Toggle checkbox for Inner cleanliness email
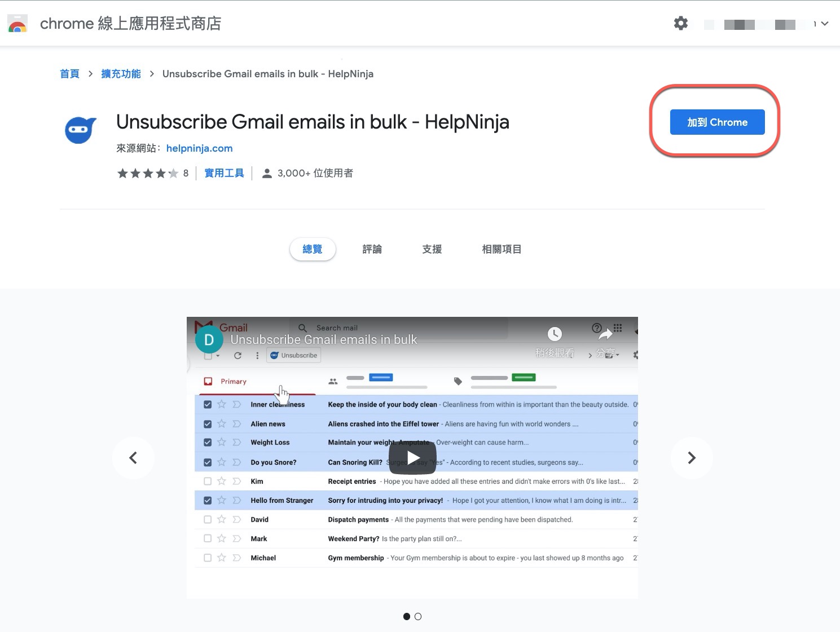Screen dimensions: 840x632 point(208,405)
